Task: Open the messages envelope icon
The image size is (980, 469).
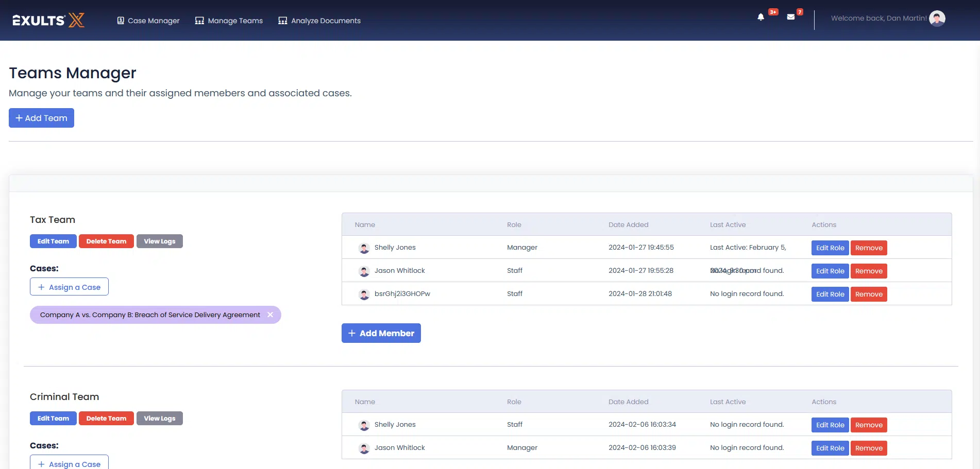Action: pos(790,17)
